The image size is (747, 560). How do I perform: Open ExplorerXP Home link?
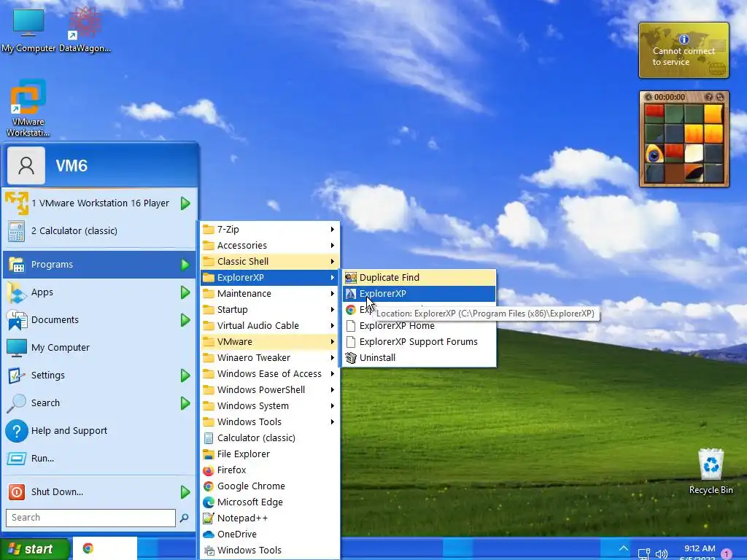419,326
